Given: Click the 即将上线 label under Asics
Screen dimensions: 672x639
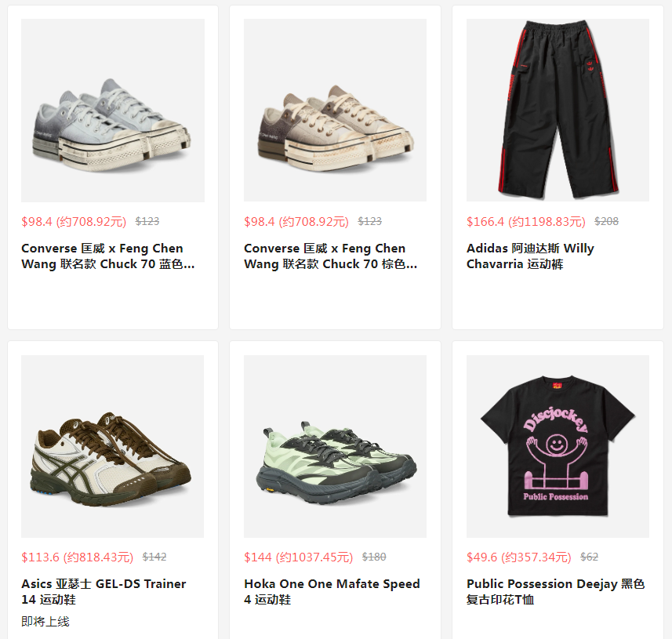Looking at the screenshot, I should (45, 622).
